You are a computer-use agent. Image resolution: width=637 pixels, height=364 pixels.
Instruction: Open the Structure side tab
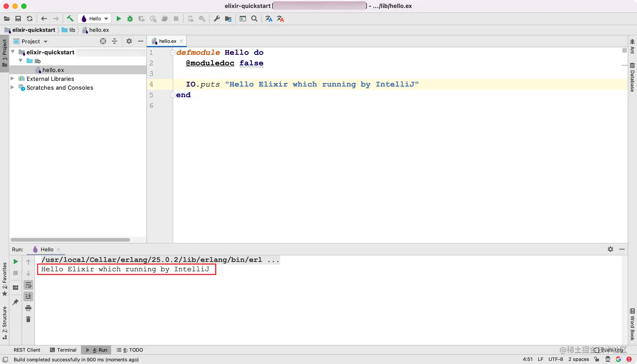(5, 323)
